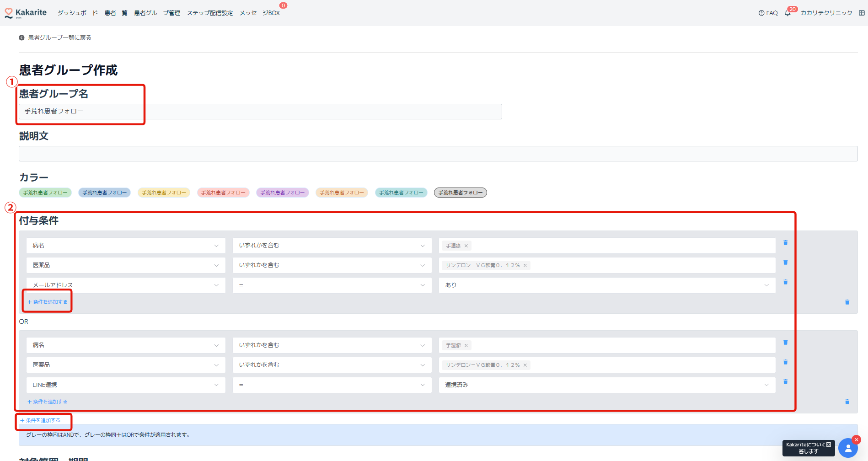The height and width of the screenshot is (461, 868).
Task: Click the 説明文 description input field
Action: 438,154
